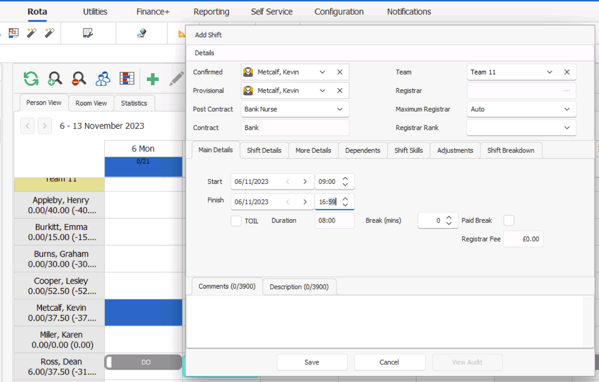Open the Team dropdown
599x382 pixels.
549,72
